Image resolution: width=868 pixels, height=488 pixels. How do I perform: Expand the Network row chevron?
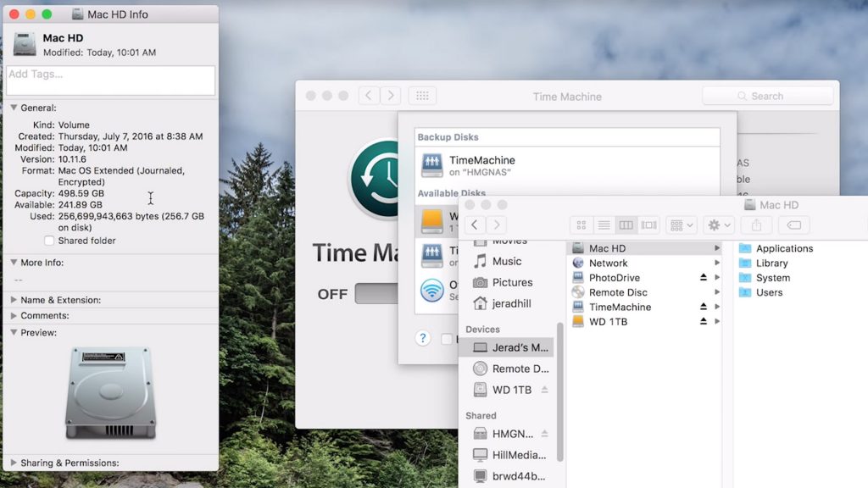pyautogui.click(x=717, y=263)
